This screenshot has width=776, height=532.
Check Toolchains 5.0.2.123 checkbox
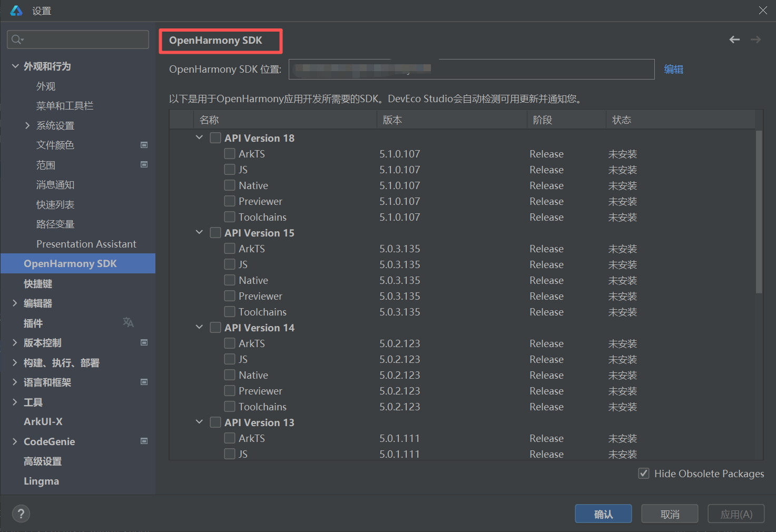pyautogui.click(x=230, y=407)
